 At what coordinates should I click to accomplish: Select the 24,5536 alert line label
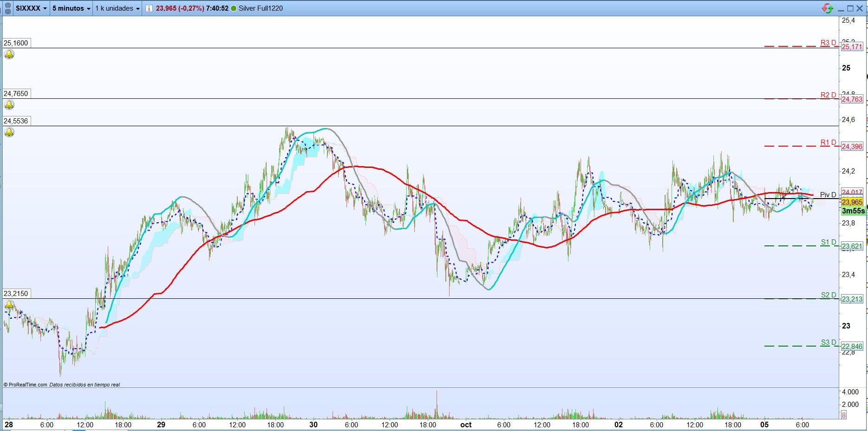tap(16, 121)
